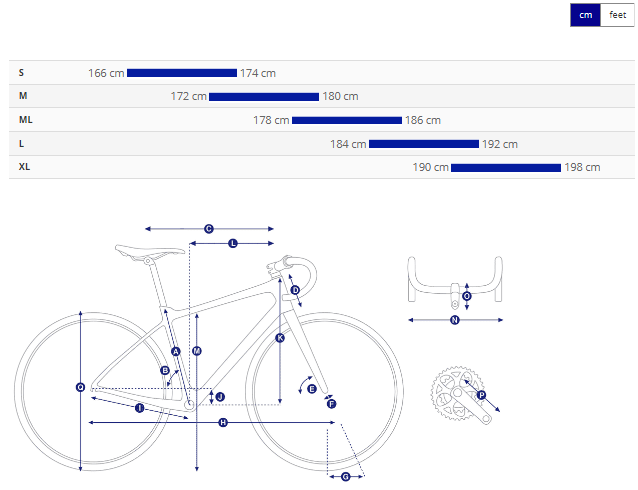Select the L marker on bike diagram
Image resolution: width=638 pixels, height=490 pixels.
(x=233, y=243)
